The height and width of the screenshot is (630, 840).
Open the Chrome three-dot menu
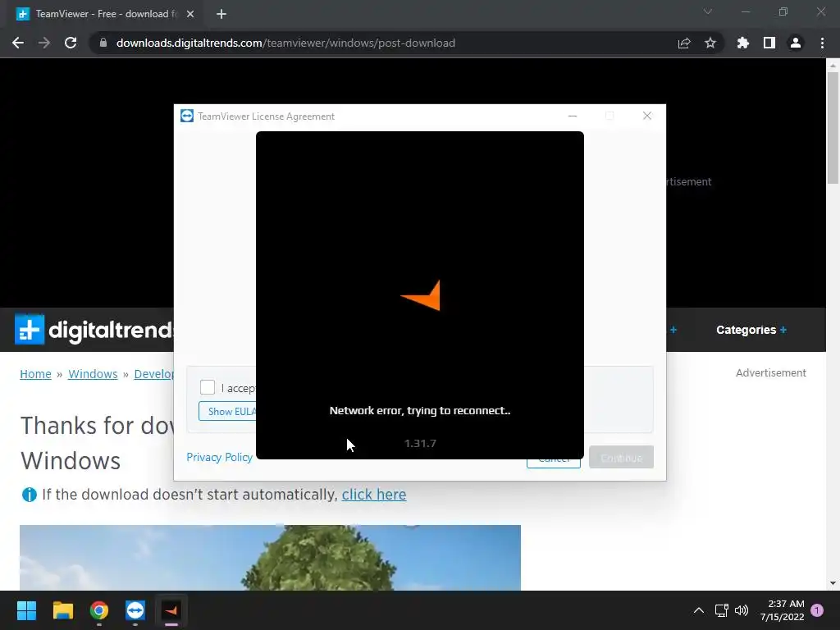822,43
